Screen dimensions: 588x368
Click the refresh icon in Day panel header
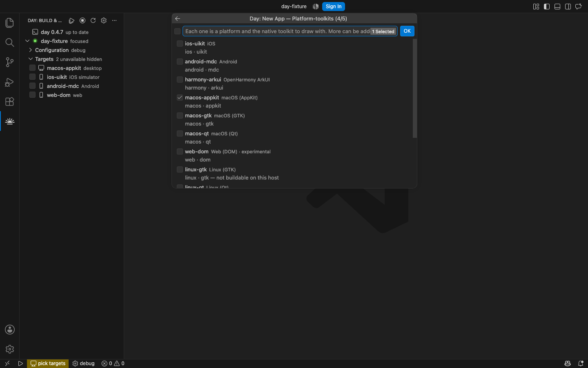pyautogui.click(x=93, y=20)
